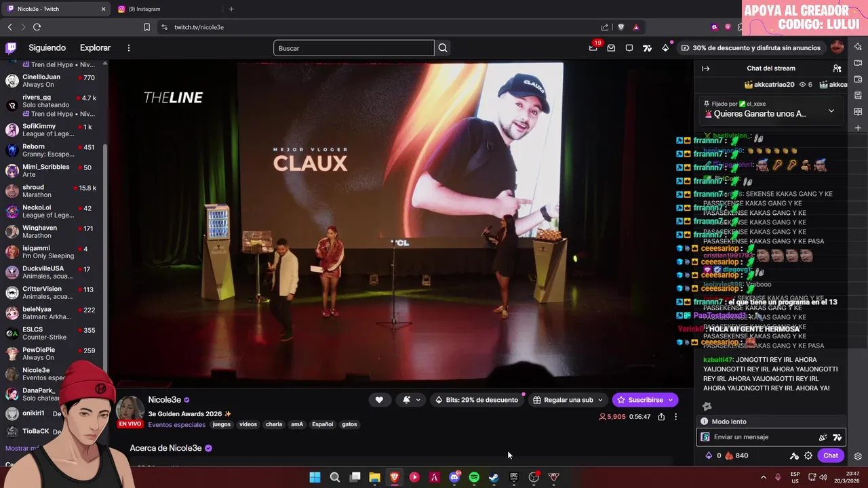Image resolution: width=868 pixels, height=488 pixels.
Task: Open the Twitch more options menu
Action: click(x=128, y=48)
